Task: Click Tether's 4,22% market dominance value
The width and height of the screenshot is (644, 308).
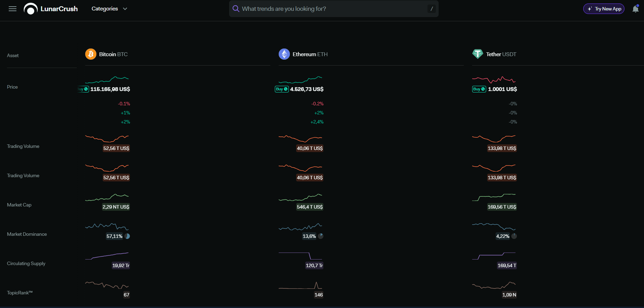Action: pos(503,236)
